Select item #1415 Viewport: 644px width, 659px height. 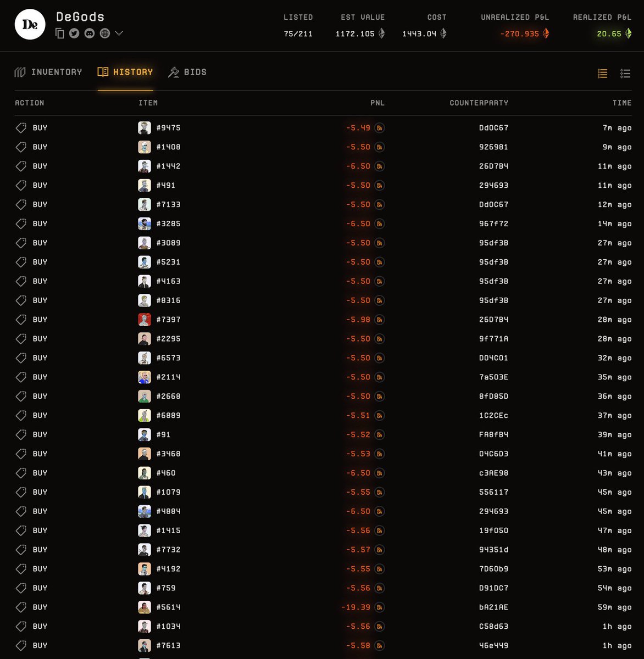pyautogui.click(x=168, y=530)
